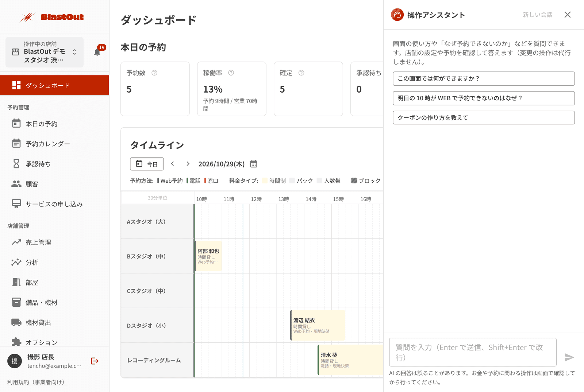Click the オプション puzzle icon
The image size is (584, 392).
(x=16, y=342)
